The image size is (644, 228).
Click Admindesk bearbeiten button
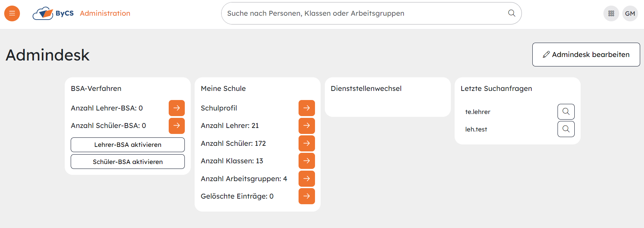coord(586,55)
